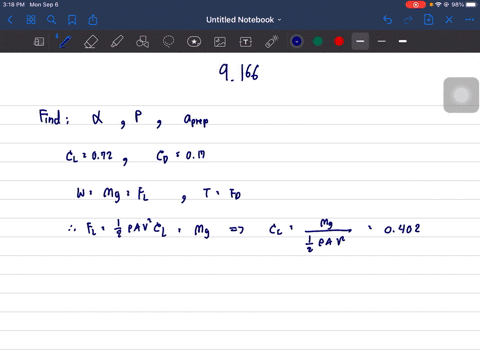Choose the dark blue ink color
This screenshot has width=480, height=360.
[x=297, y=41]
